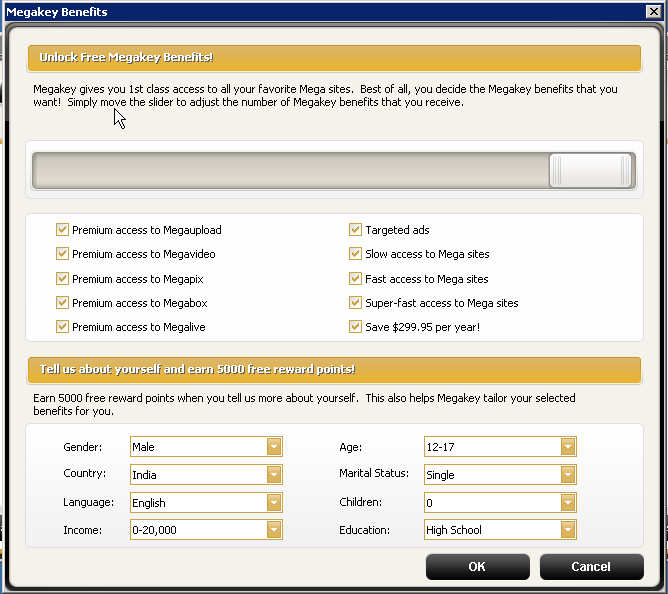Image resolution: width=668 pixels, height=594 pixels.
Task: Click the Children field showing 0
Action: coord(500,502)
